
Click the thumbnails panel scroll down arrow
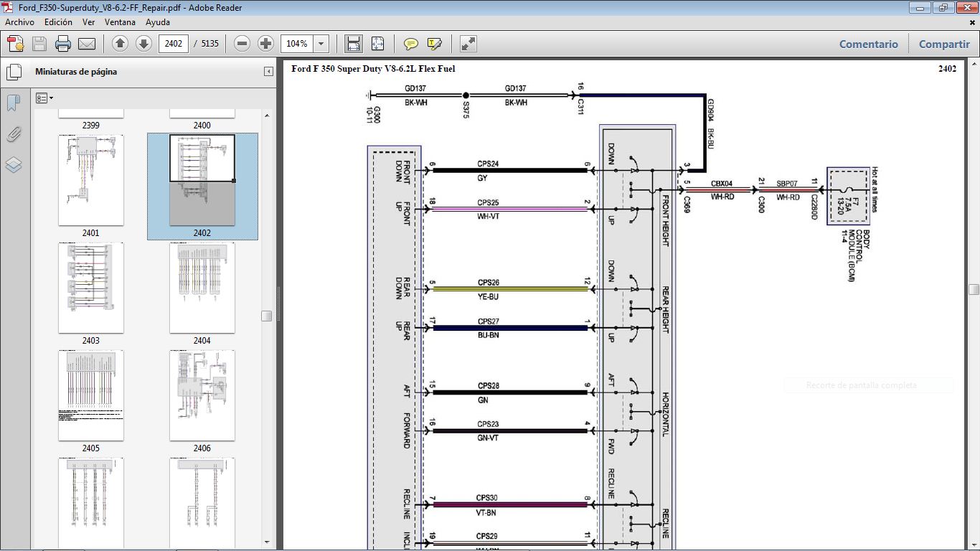coord(267,542)
